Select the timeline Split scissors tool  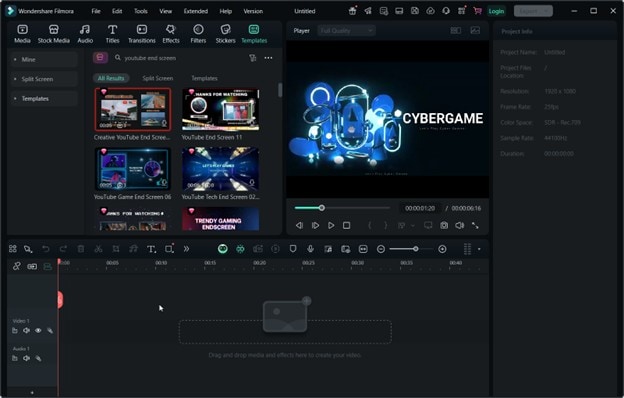[x=98, y=249]
